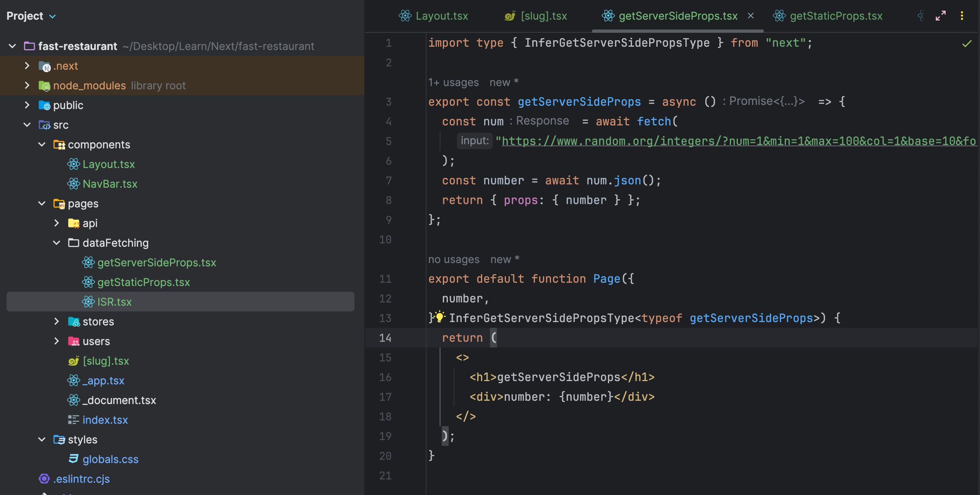
Task: Collapse the dataFetching folder
Action: pos(56,243)
